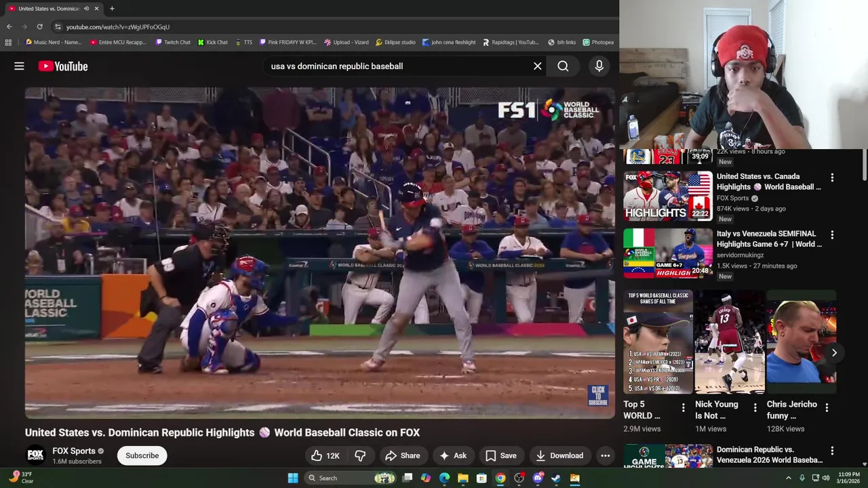Screen dimensions: 868x488
Task: Show hidden system tray icons
Action: pos(788,478)
